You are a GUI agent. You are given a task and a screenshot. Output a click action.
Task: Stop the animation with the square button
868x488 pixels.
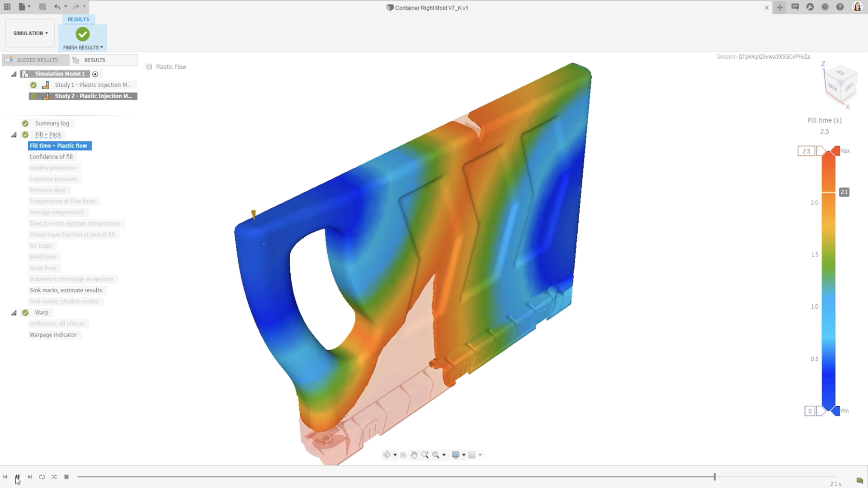(x=66, y=477)
